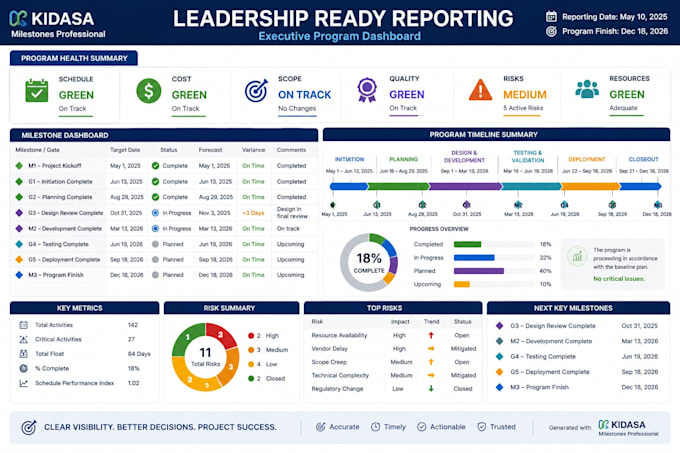
Task: Select the Cost dollar sign icon
Action: tap(149, 91)
